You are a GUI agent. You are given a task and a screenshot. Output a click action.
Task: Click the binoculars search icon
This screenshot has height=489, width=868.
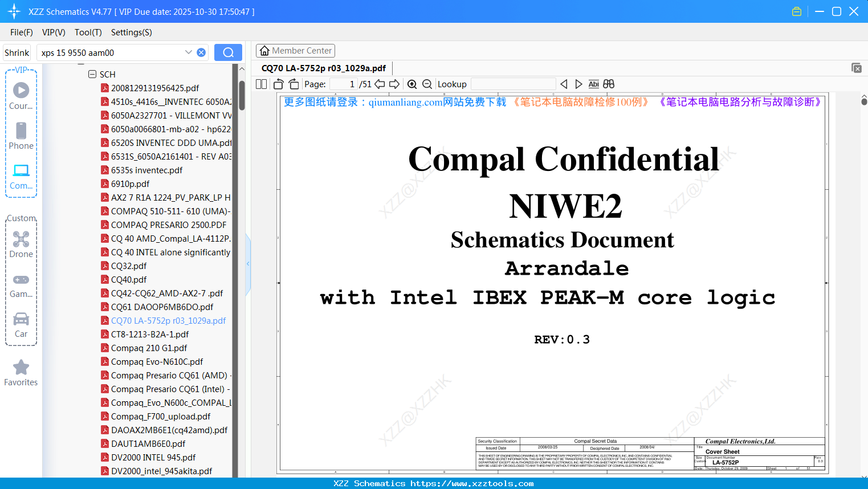pos(609,84)
